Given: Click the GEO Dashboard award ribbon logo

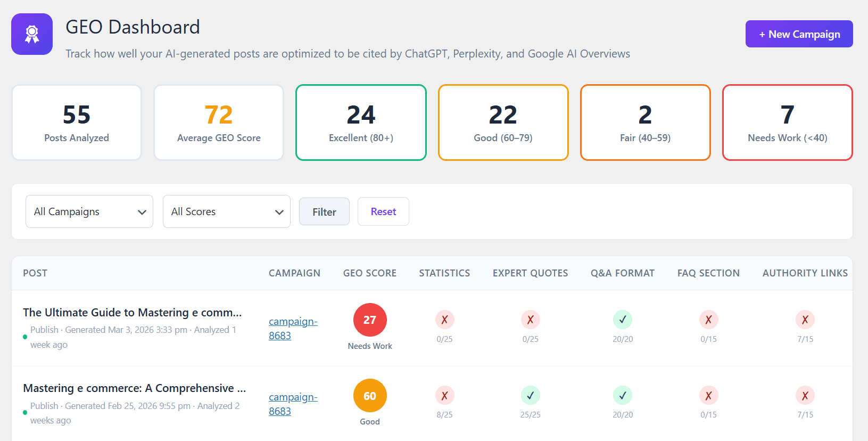Looking at the screenshot, I should [32, 34].
